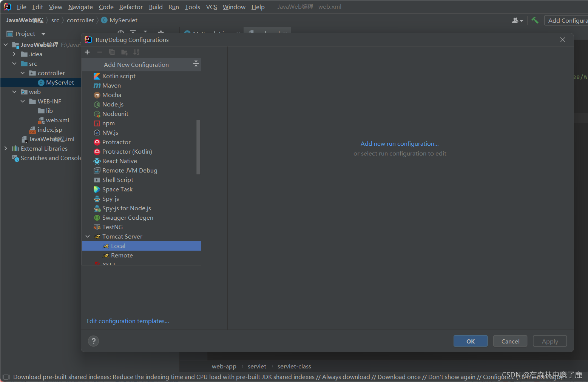
Task: Select Tomcat Server Local option
Action: click(141, 246)
